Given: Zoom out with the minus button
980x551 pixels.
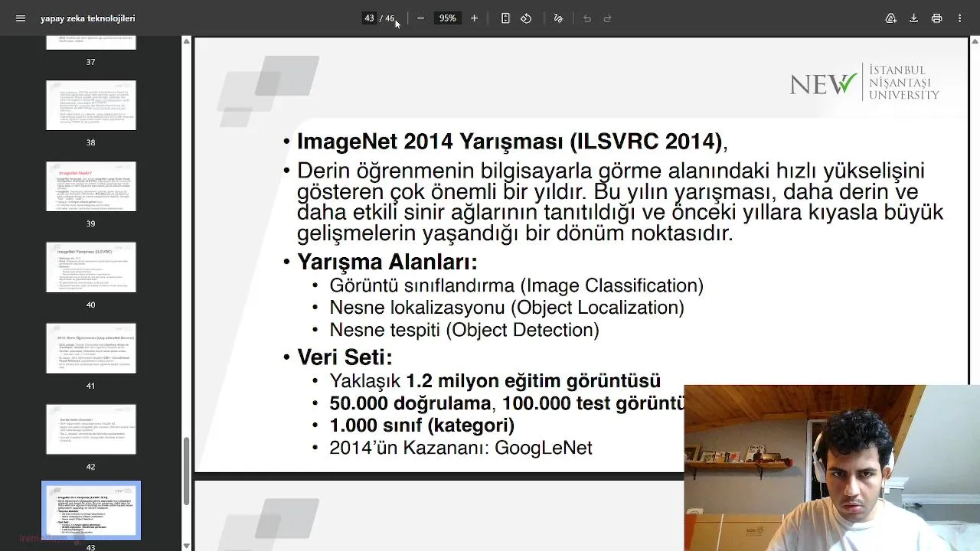Looking at the screenshot, I should pos(420,18).
